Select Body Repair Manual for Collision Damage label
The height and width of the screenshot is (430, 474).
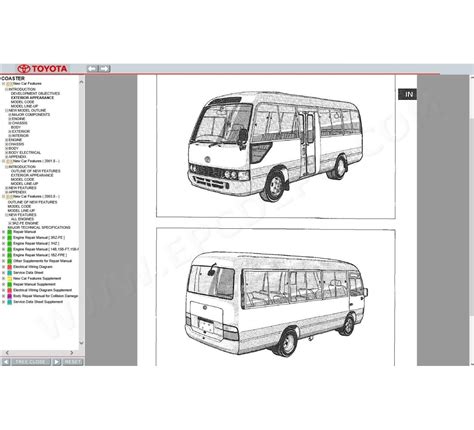[46, 296]
